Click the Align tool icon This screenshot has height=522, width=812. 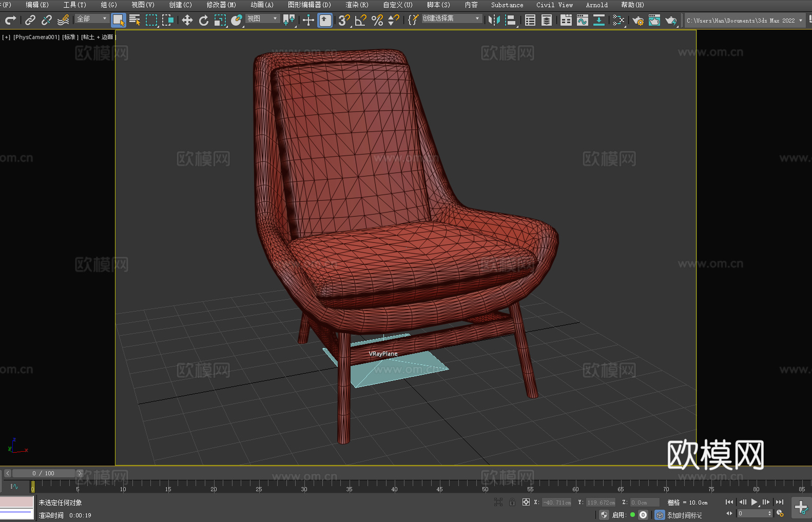pos(511,20)
